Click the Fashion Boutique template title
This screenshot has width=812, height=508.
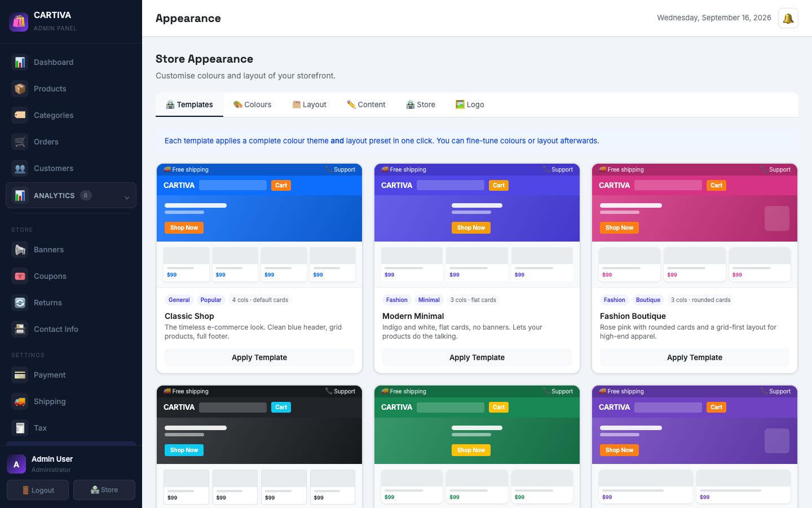633,316
